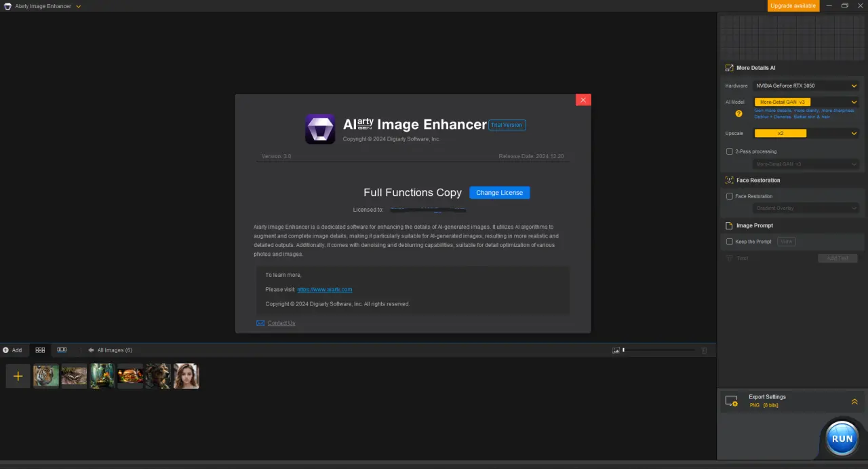
Task: Select the green forest scene thumbnail
Action: point(102,376)
